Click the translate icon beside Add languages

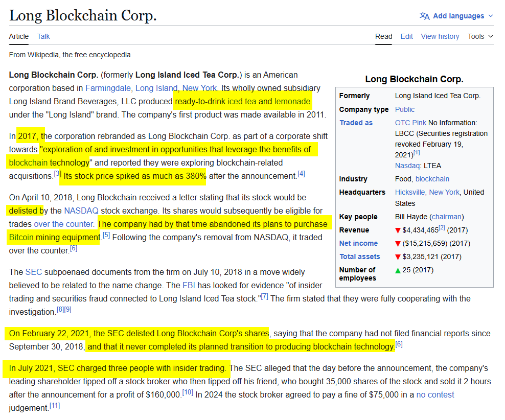424,16
